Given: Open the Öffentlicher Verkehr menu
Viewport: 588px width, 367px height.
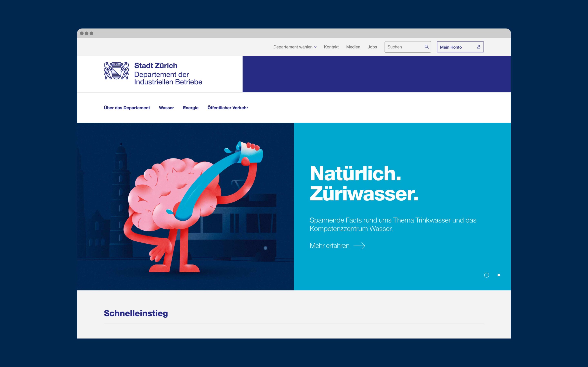Looking at the screenshot, I should coord(228,108).
